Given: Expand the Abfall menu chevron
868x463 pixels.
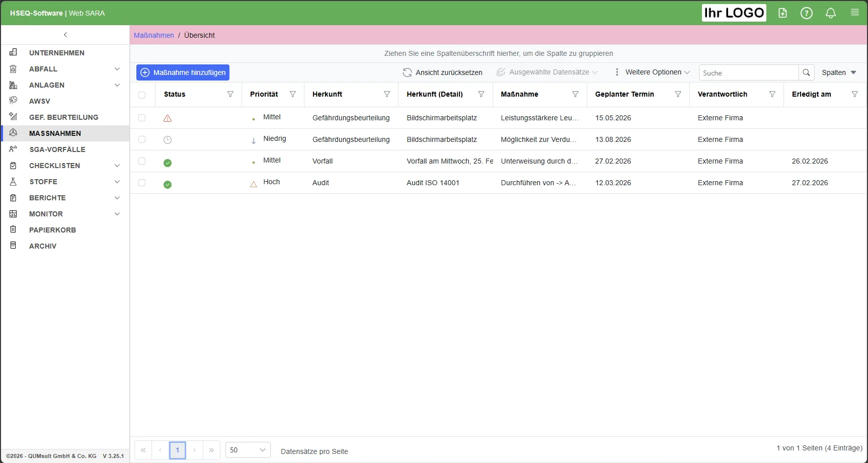Looking at the screenshot, I should (x=117, y=69).
